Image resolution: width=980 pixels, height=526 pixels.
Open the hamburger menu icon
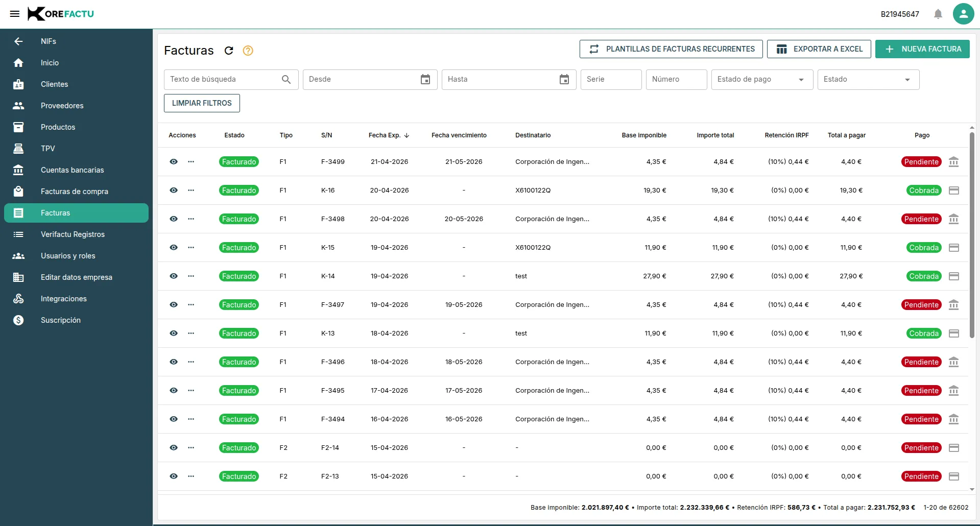(x=15, y=14)
